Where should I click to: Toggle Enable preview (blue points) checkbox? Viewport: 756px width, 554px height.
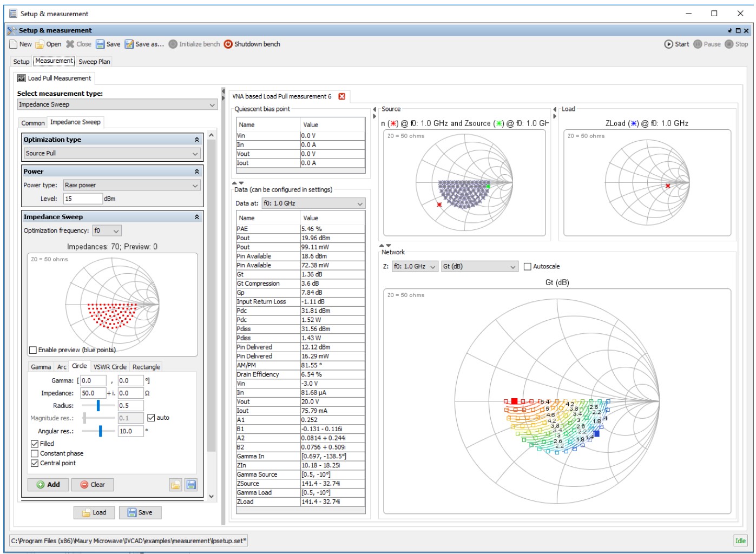click(x=33, y=350)
